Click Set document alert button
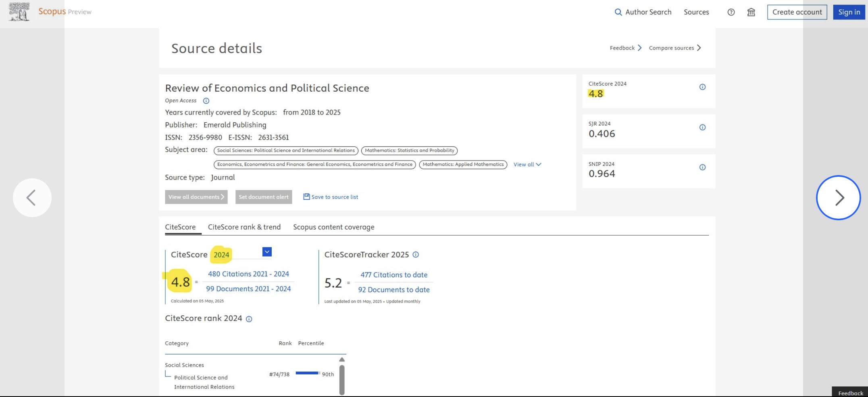Viewport: 868px width, 397px height. [264, 197]
